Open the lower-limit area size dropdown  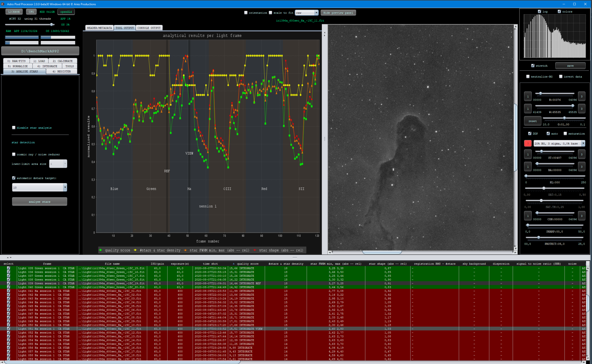point(58,164)
